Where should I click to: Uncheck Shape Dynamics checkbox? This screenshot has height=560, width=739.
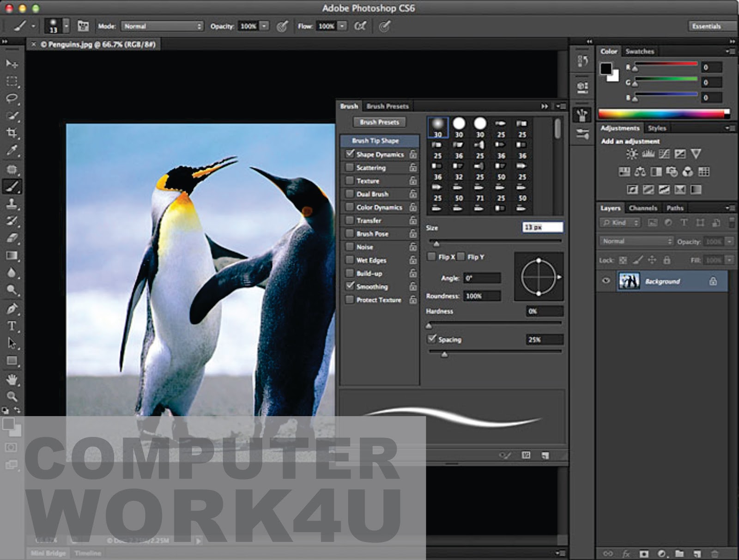coord(350,154)
